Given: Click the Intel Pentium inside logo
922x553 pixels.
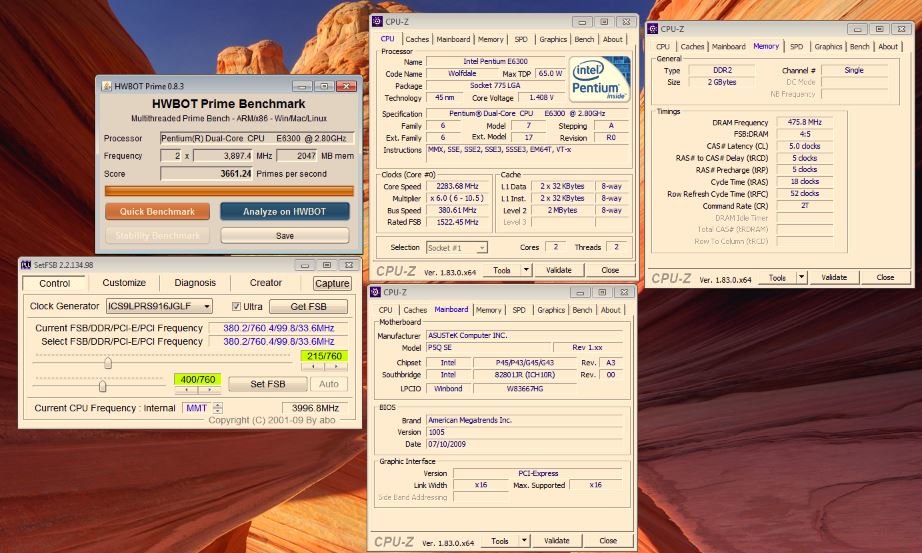Looking at the screenshot, I should 600,79.
